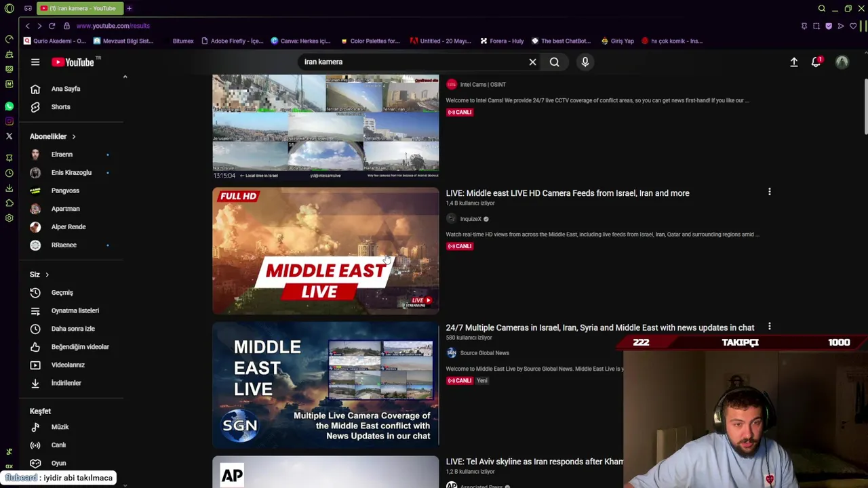868x488 pixels.
Task: Open the upload/create video icon
Action: pyautogui.click(x=794, y=62)
